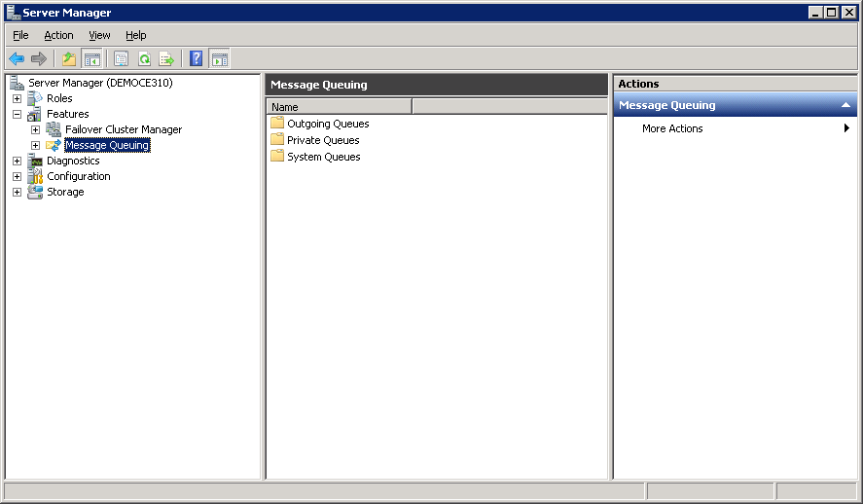
Task: Toggle Show/Hide Action Pane button
Action: point(219,59)
